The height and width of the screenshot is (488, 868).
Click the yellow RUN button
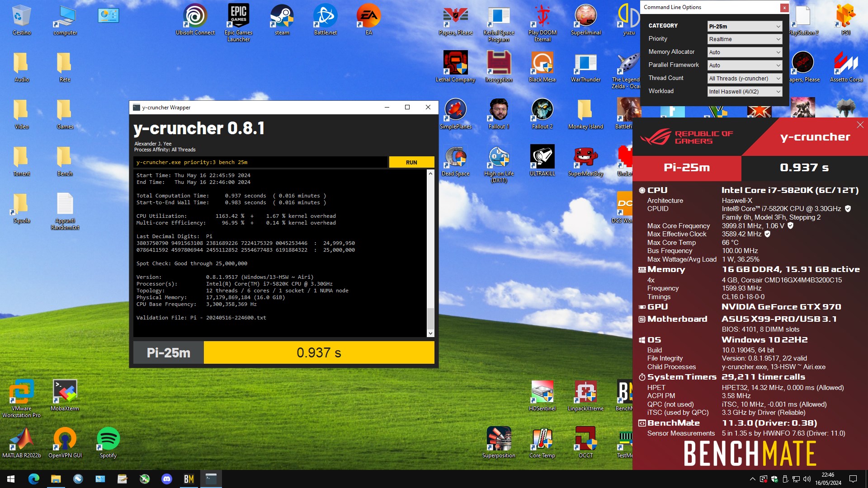click(x=411, y=162)
